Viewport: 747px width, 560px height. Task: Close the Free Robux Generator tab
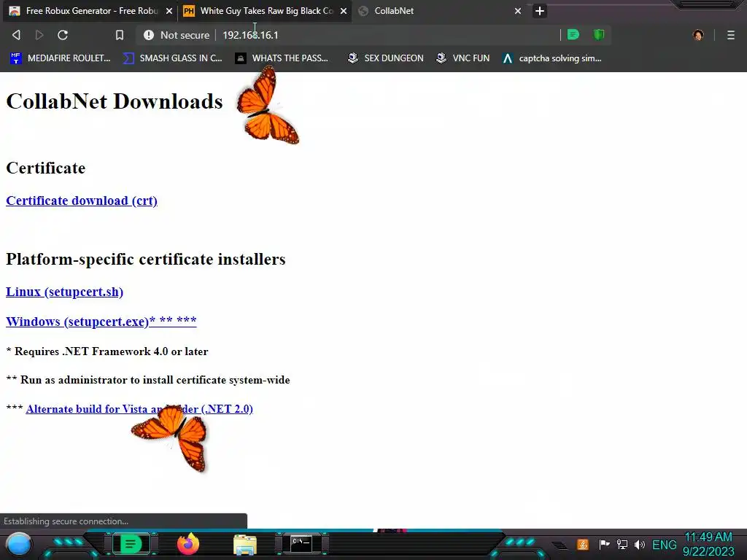[169, 11]
